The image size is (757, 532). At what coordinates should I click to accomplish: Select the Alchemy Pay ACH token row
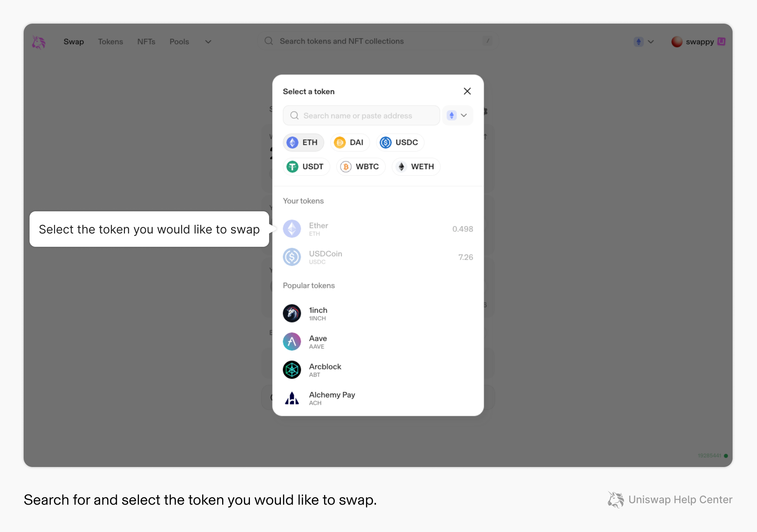point(378,398)
